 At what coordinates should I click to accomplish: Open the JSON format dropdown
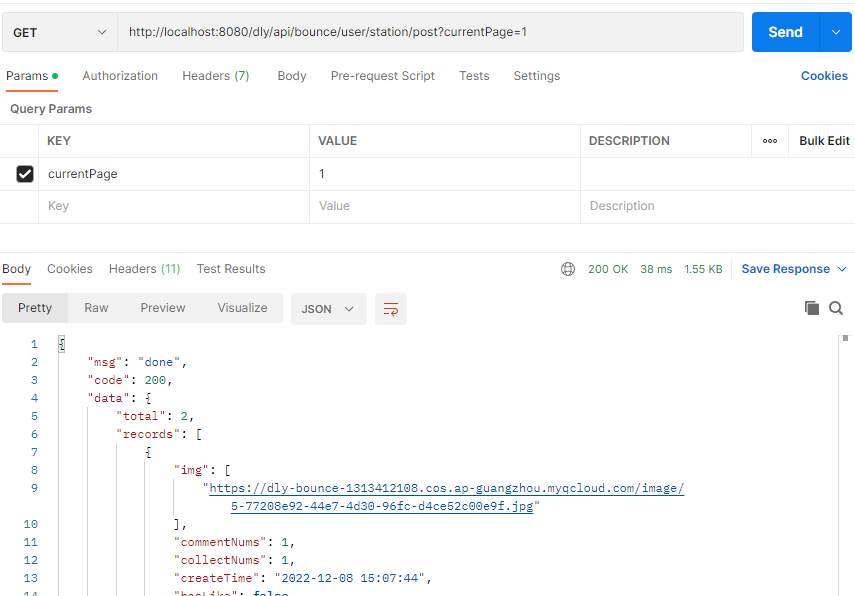click(328, 309)
